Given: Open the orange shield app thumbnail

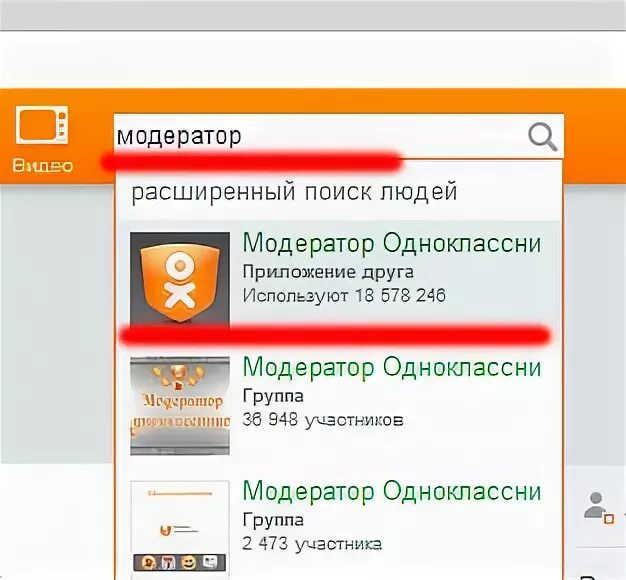Looking at the screenshot, I should (180, 280).
